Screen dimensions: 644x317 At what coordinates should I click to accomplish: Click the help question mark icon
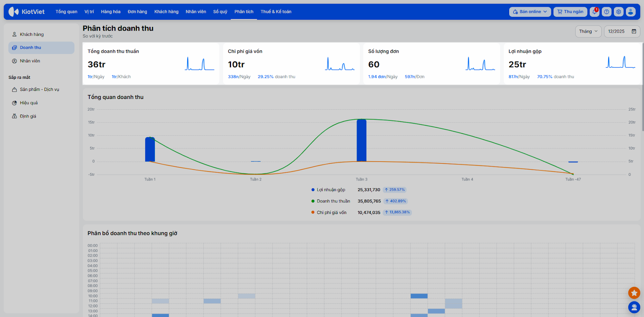point(607,12)
